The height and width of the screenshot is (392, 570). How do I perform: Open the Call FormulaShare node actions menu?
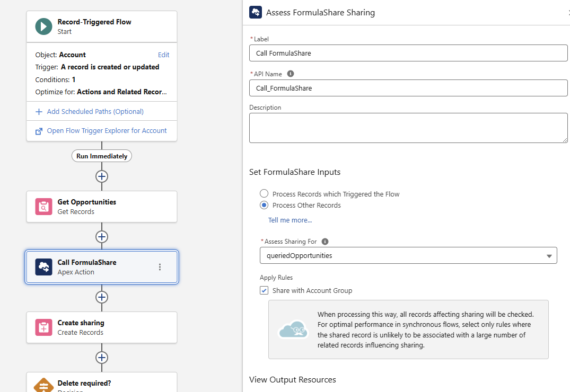(160, 267)
